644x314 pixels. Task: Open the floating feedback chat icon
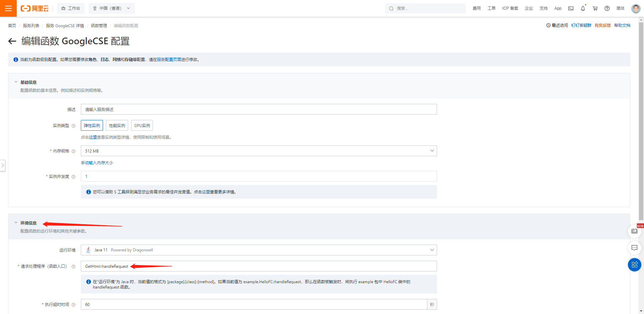(634, 248)
